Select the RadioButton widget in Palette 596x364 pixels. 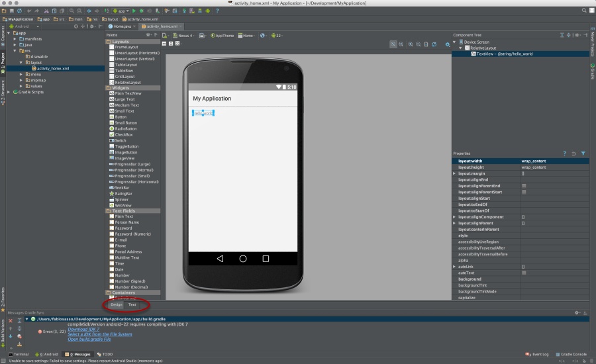123,129
